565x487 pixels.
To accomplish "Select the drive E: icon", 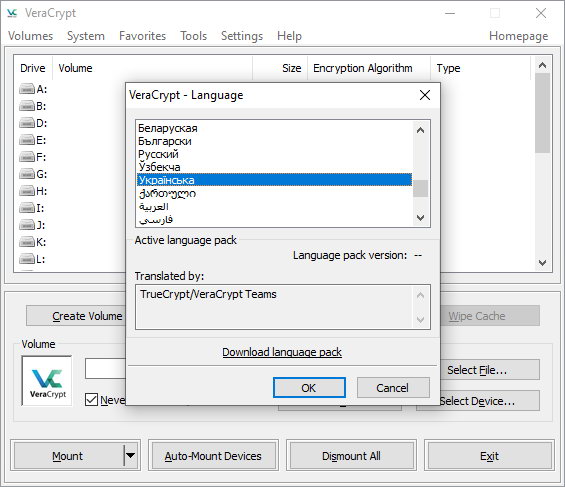I will click(x=27, y=140).
